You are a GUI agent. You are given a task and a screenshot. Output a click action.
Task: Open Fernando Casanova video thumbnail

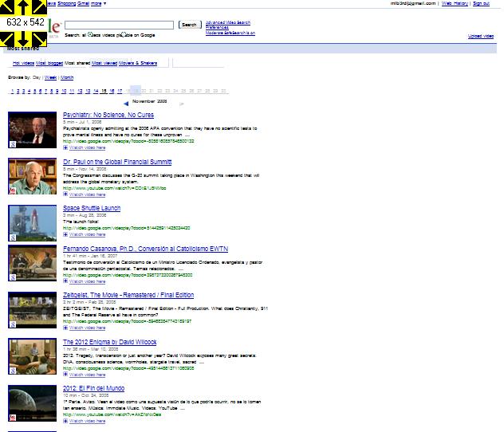(x=32, y=263)
